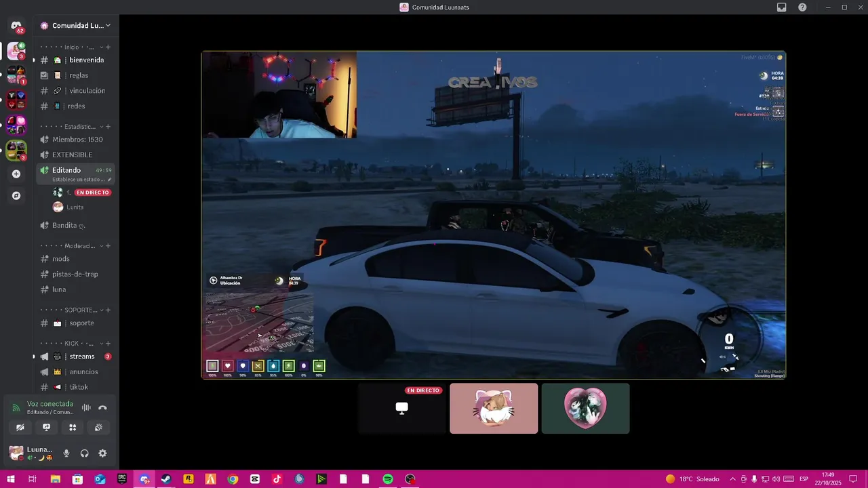
Task: Open the anuncios channel
Action: (x=76, y=372)
